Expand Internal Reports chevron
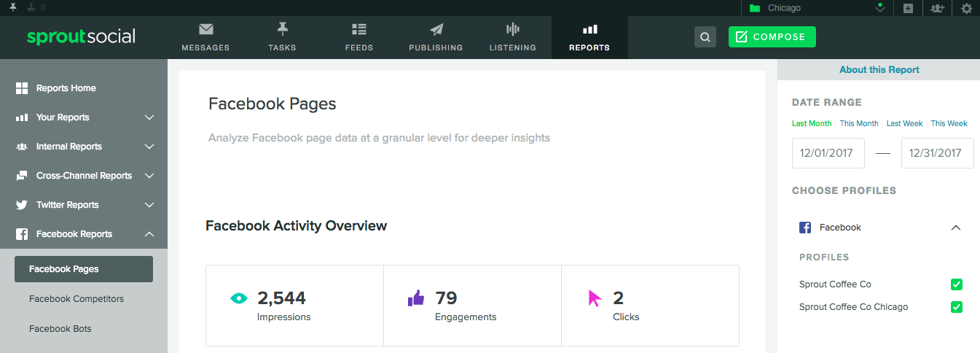This screenshot has height=353, width=980. coord(149,147)
